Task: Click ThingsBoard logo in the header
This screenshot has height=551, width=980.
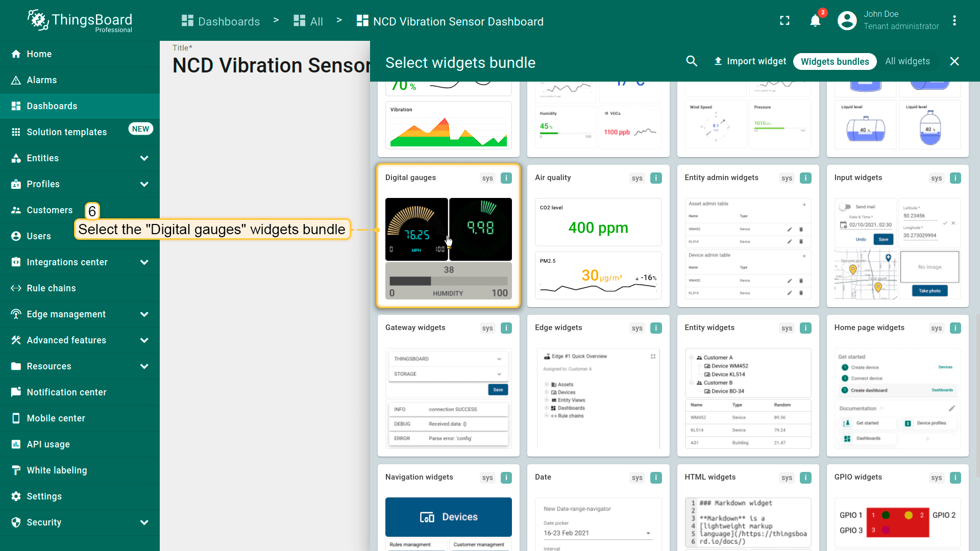Action: coord(80,21)
